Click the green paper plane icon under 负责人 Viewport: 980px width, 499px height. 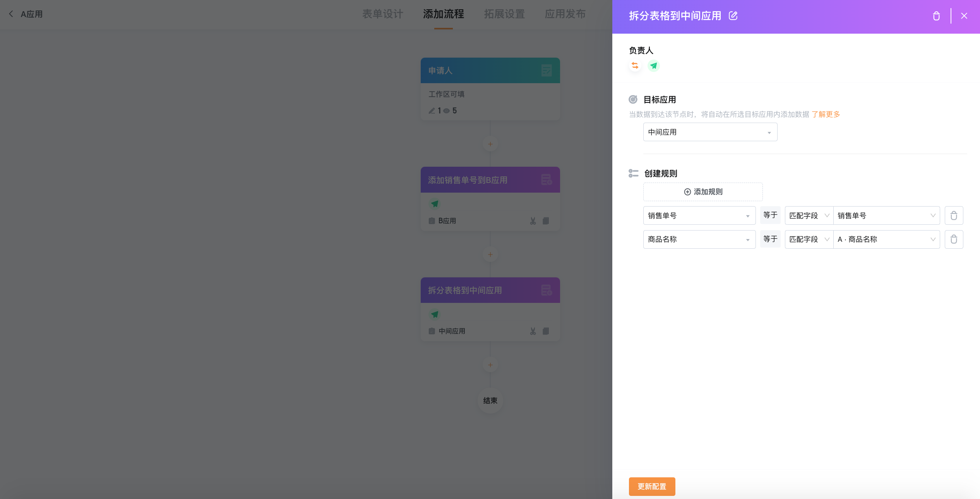click(654, 66)
